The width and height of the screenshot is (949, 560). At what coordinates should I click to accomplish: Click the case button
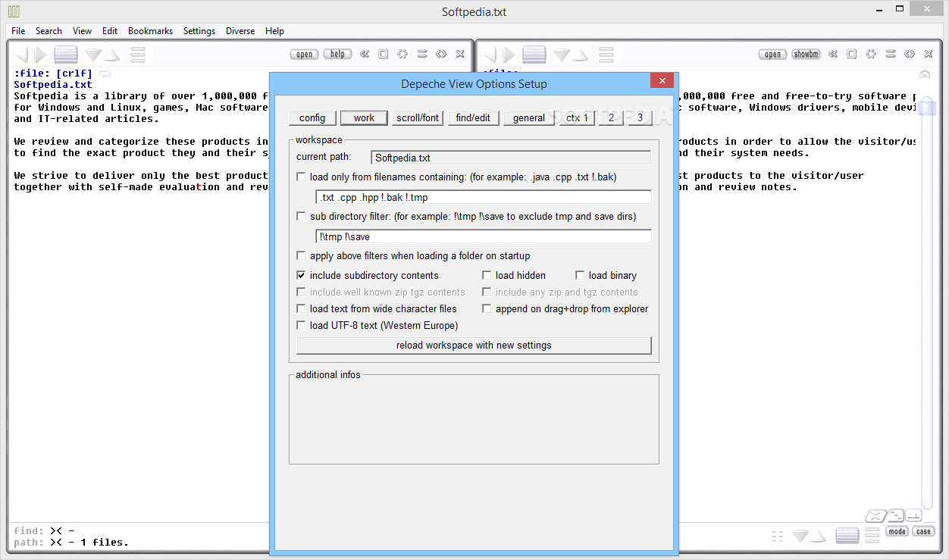pos(923,531)
